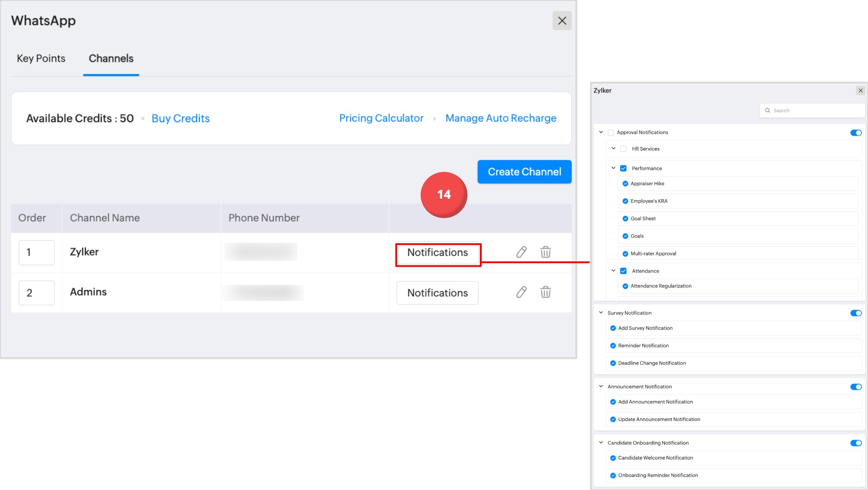Screen dimensions: 868x490
Task: Collapse the Candidate Onboarding Notification group
Action: 601,443
